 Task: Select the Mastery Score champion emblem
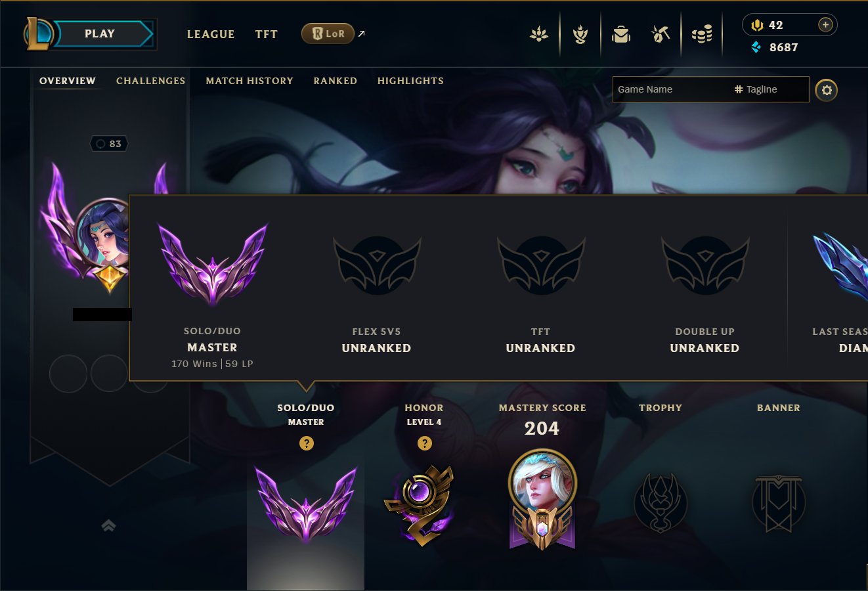[x=542, y=500]
